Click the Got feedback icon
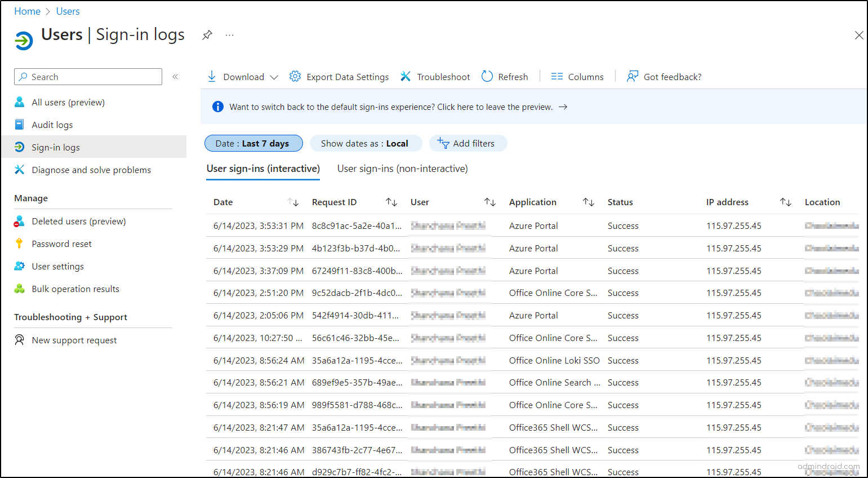 tap(632, 76)
